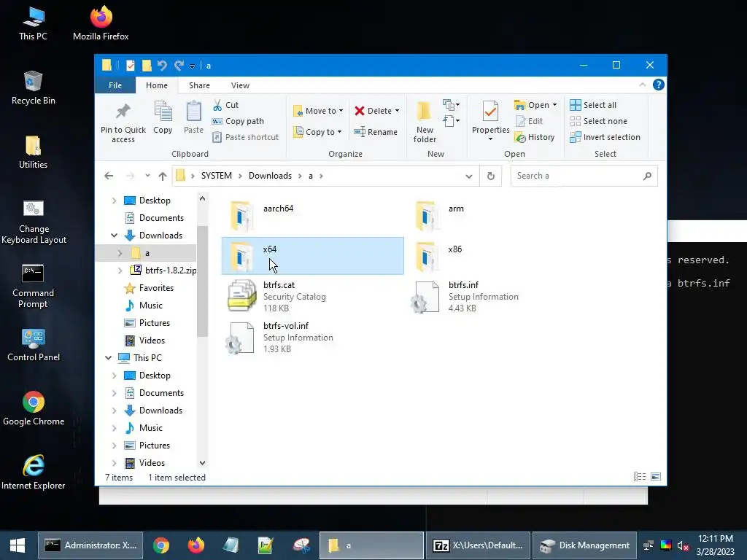This screenshot has height=560, width=747.
Task: Switch to the Home ribbon tab
Action: [x=157, y=85]
